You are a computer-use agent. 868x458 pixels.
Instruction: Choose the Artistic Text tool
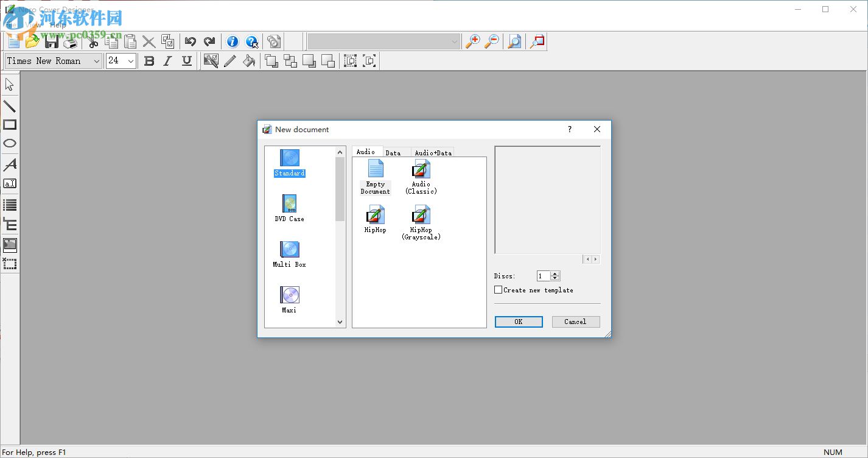pos(10,164)
